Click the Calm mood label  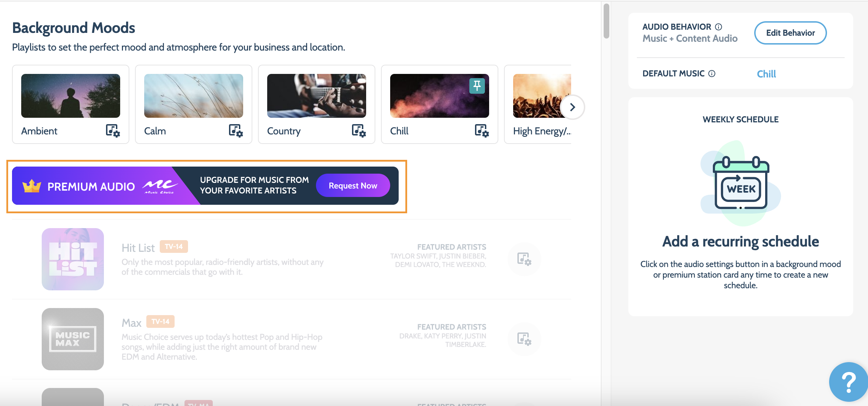(155, 131)
